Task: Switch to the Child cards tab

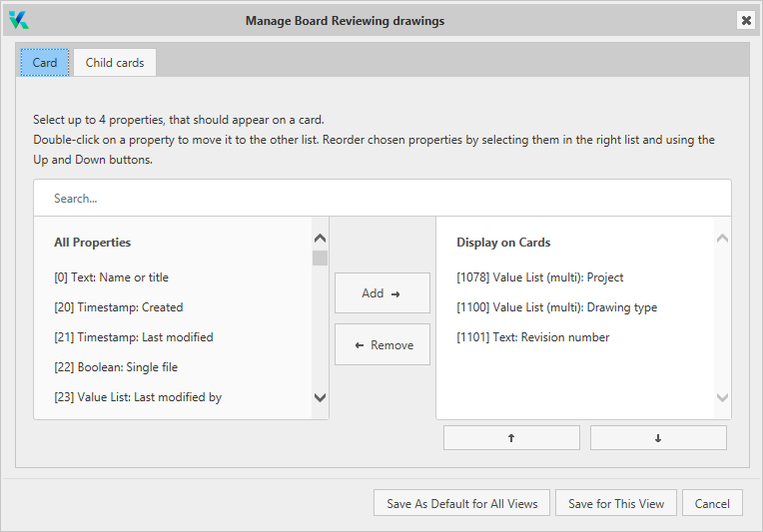Action: pos(115,63)
